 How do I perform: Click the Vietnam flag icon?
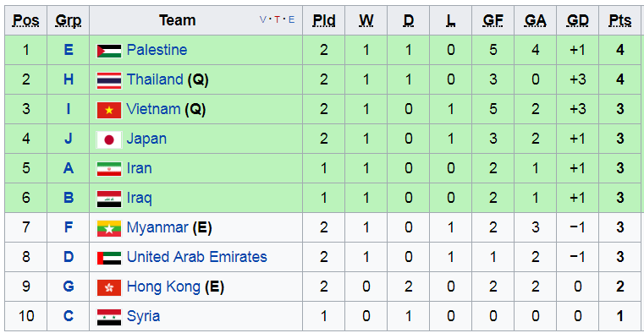point(109,110)
